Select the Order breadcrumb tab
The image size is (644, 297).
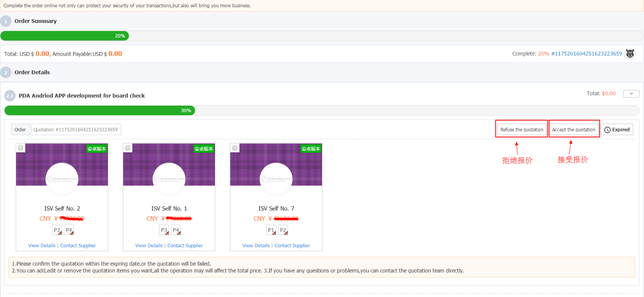point(20,130)
